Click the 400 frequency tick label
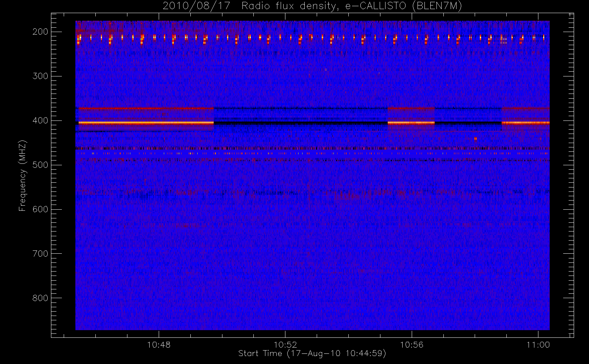Screen dimensions: 589x364 [x=40, y=120]
